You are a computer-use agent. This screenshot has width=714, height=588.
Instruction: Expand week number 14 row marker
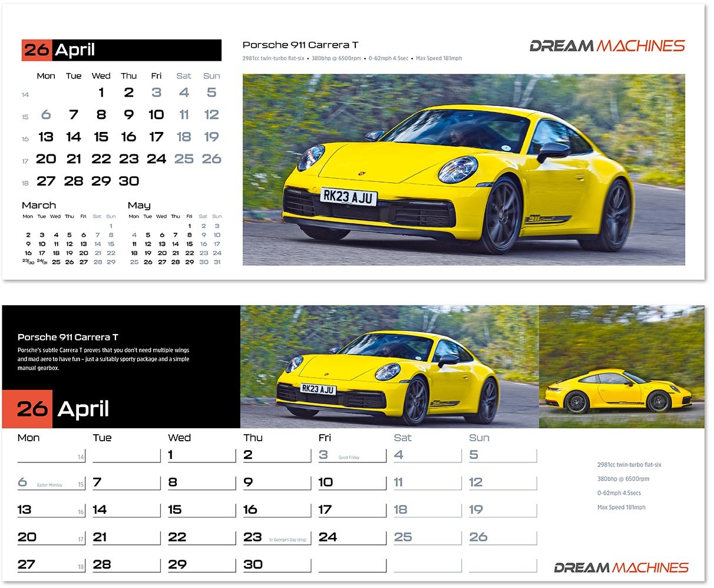pos(25,94)
